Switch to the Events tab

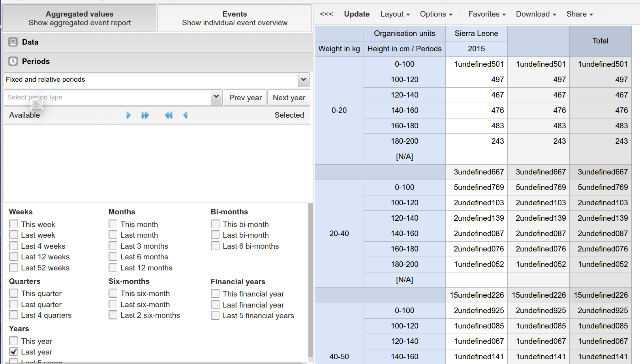pyautogui.click(x=235, y=18)
